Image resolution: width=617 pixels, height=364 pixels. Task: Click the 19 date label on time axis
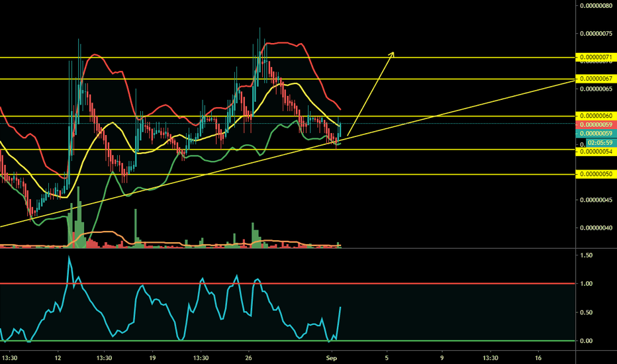coord(152,357)
